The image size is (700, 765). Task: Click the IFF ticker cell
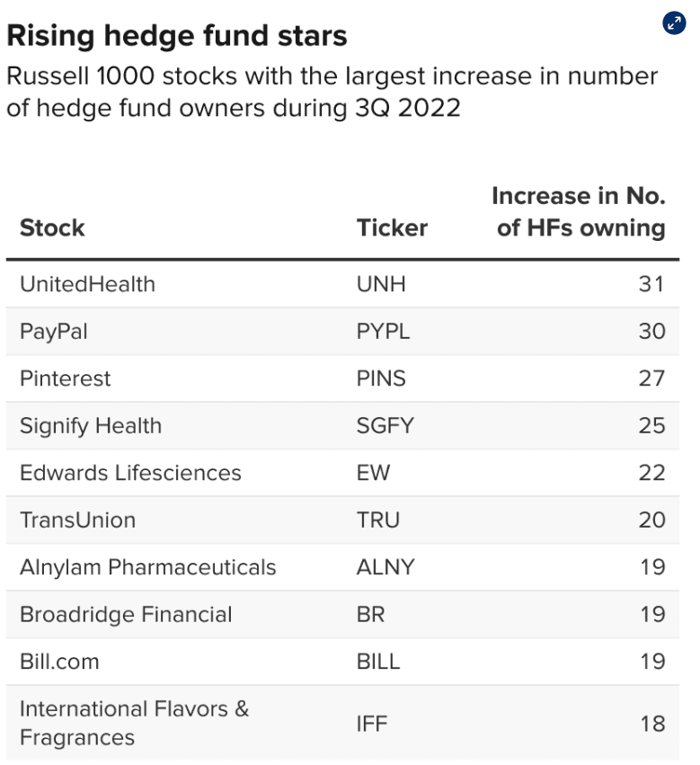click(x=371, y=723)
